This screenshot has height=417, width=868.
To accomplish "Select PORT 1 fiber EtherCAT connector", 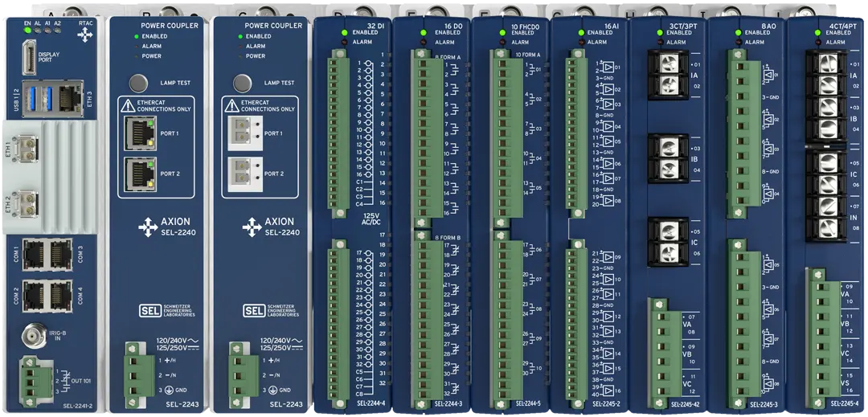I will [244, 134].
